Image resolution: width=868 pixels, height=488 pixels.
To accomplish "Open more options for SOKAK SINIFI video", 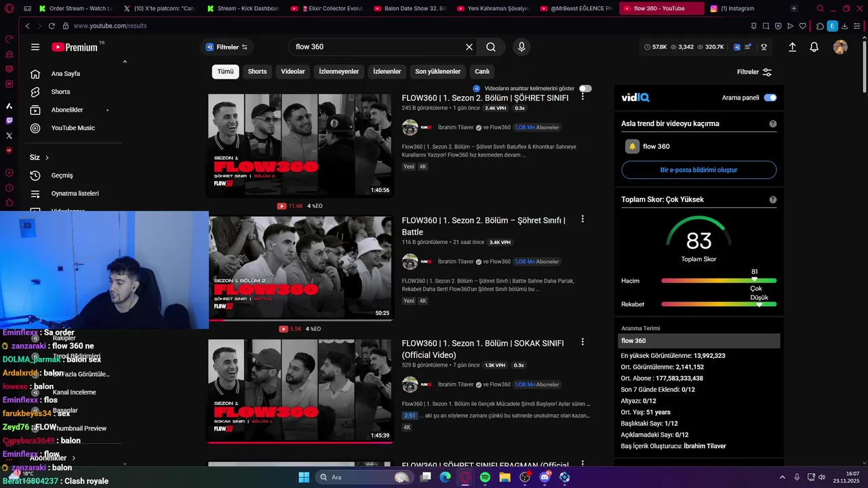I will (583, 342).
